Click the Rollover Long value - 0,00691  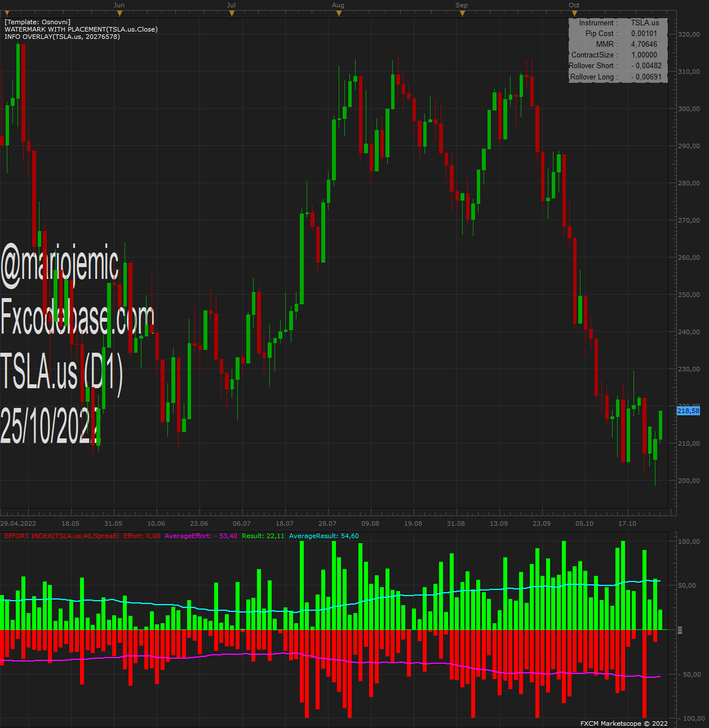pos(646,77)
